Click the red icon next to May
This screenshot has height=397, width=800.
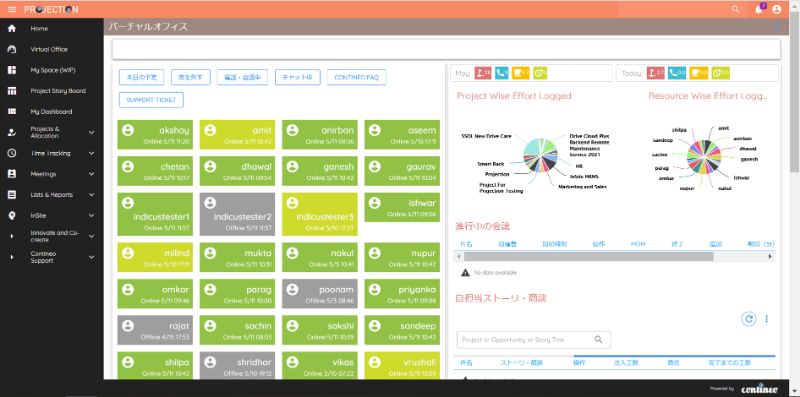point(483,73)
